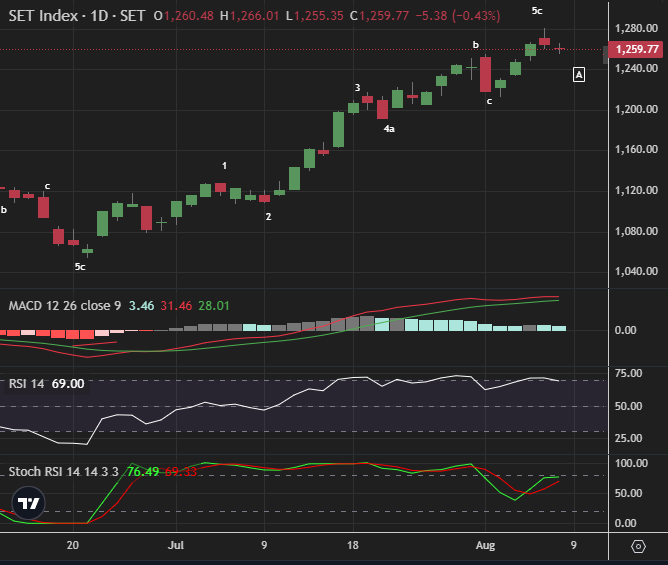Select the Stoch RSI 14 14 3 3 legend
This screenshot has width=668, height=565.
click(63, 472)
